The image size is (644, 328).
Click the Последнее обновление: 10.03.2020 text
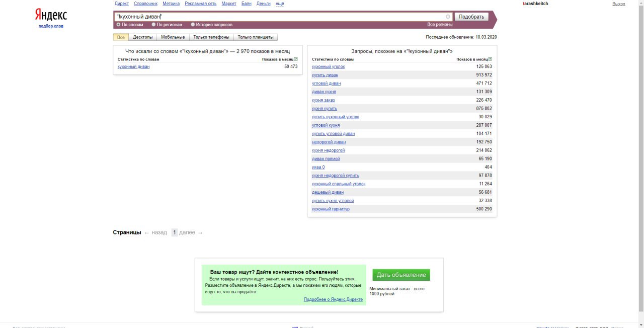[461, 37]
